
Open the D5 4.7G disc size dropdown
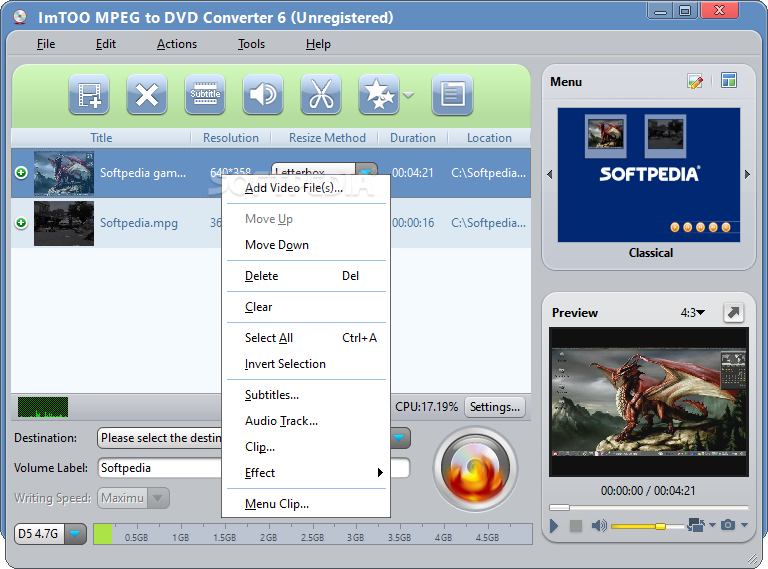point(75,534)
